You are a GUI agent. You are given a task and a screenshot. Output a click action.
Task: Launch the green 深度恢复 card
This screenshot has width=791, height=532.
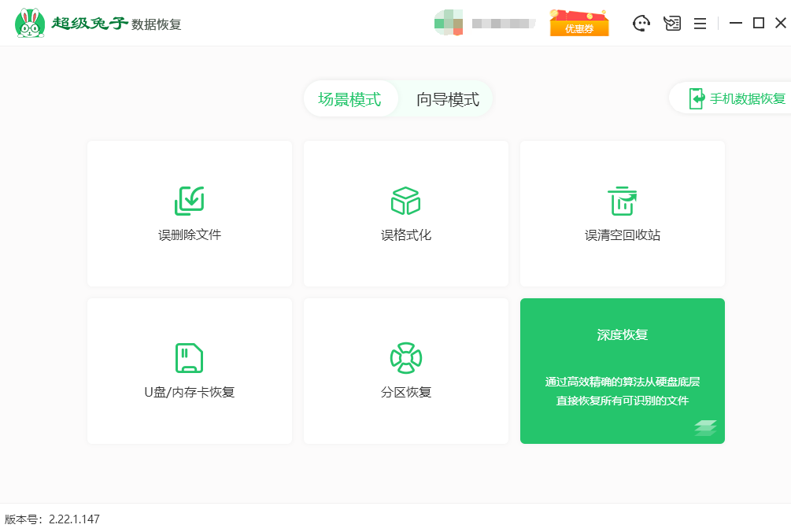(x=622, y=371)
